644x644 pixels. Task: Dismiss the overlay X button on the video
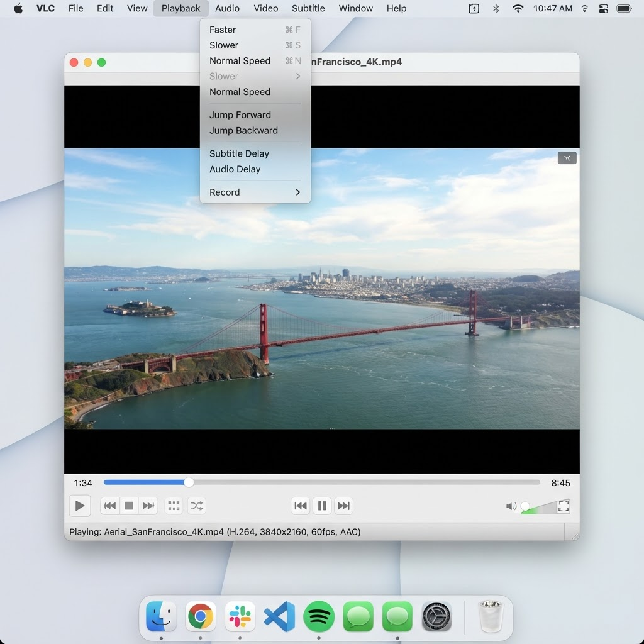(x=567, y=158)
